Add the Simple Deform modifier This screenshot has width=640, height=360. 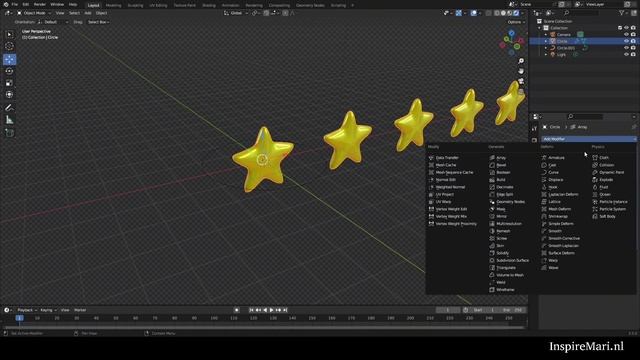click(558, 224)
